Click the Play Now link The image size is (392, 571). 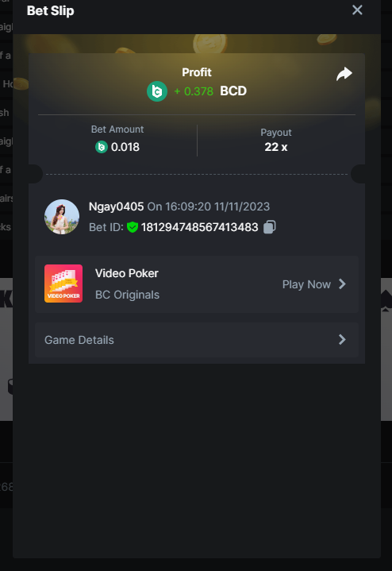(306, 284)
